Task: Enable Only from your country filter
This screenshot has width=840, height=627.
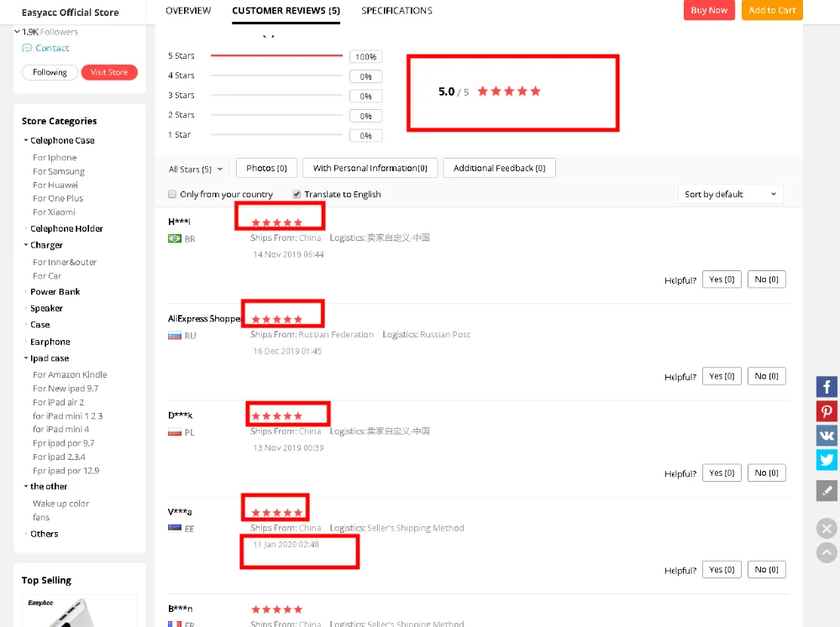Action: 172,195
